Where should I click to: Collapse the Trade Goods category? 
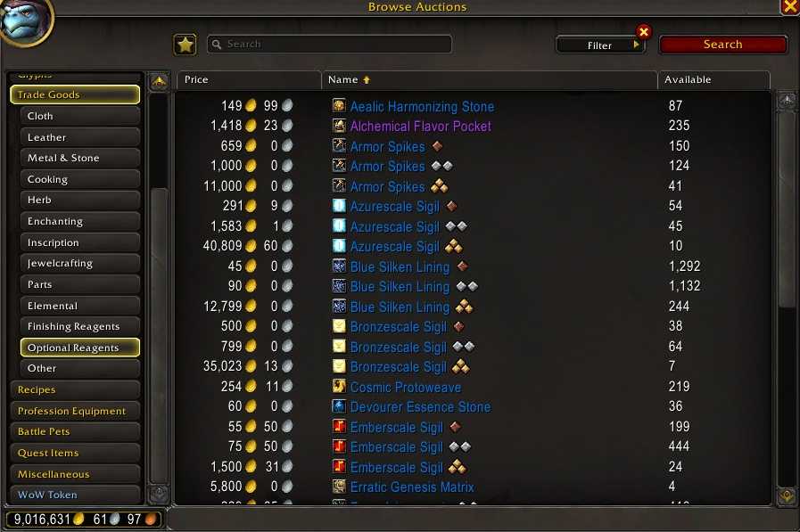(75, 94)
